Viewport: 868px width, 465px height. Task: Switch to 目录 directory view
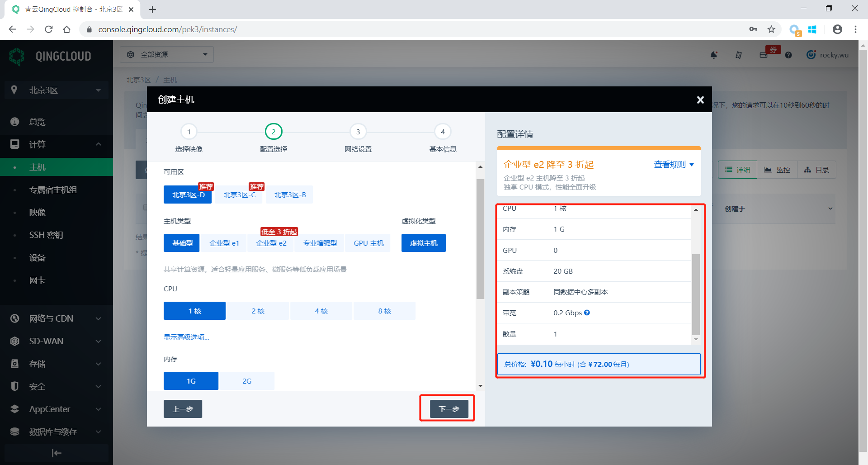(x=816, y=170)
